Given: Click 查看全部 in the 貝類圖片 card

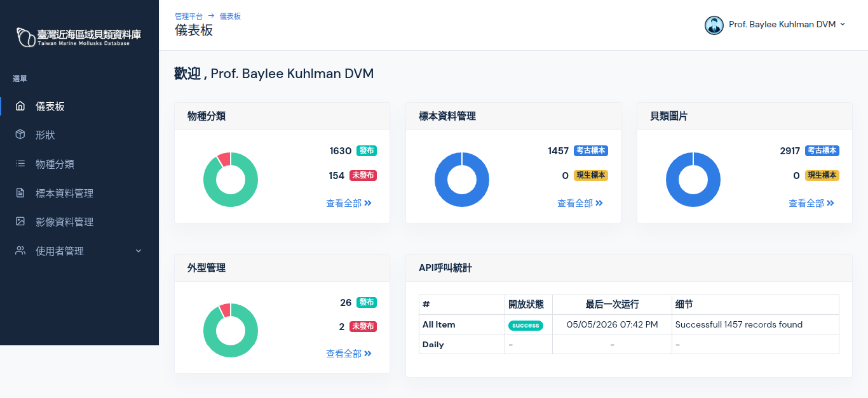Looking at the screenshot, I should click(811, 203).
